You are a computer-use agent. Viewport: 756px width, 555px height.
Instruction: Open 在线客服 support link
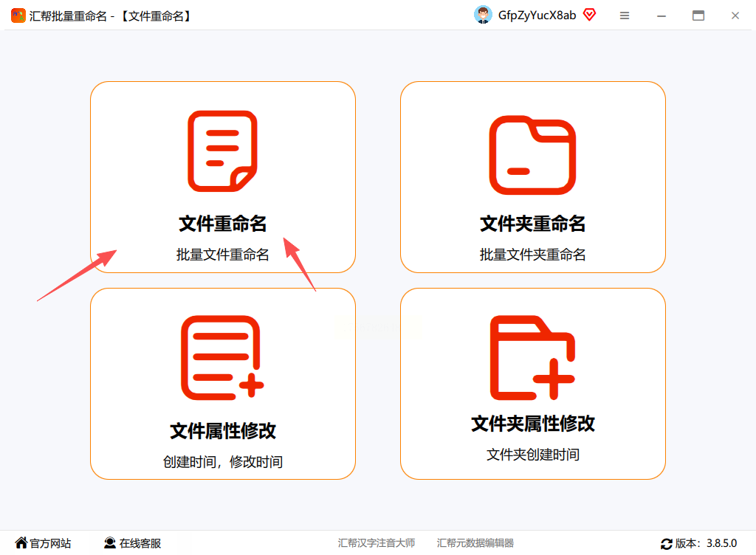(140, 543)
